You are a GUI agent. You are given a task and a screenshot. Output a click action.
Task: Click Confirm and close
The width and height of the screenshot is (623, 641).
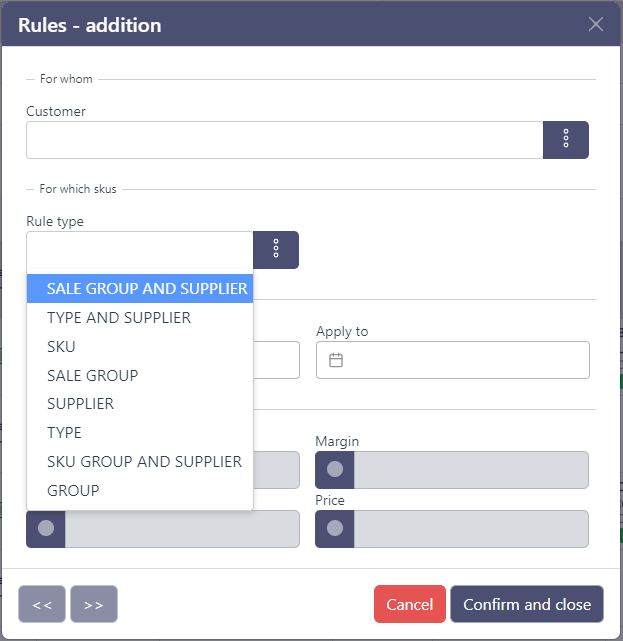pos(526,604)
